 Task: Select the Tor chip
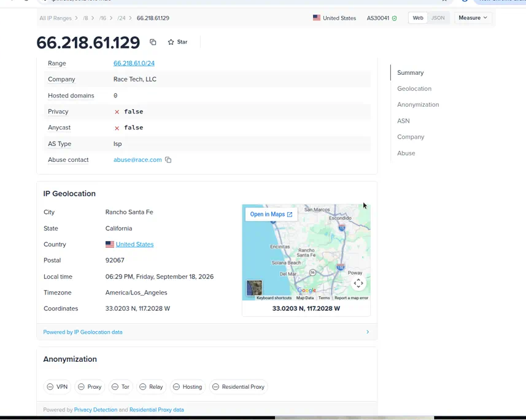pyautogui.click(x=121, y=387)
